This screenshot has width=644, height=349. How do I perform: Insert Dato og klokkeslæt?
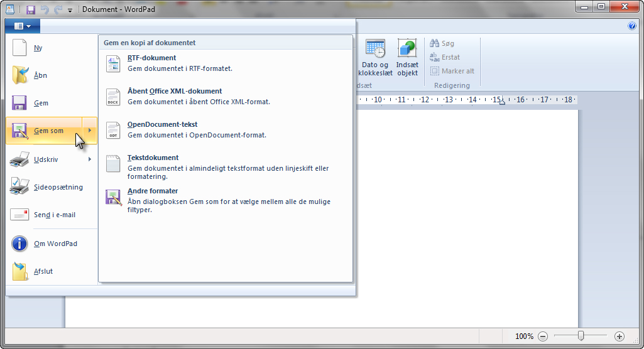pyautogui.click(x=375, y=58)
